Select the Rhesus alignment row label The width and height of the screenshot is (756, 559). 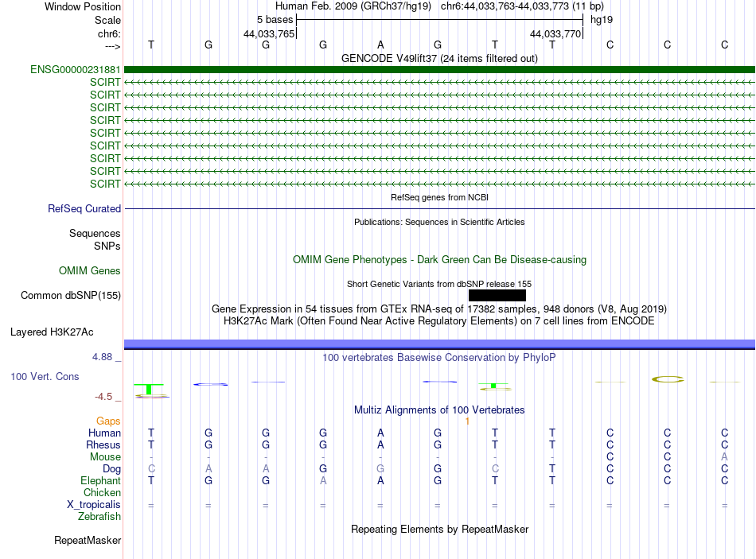tap(103, 444)
